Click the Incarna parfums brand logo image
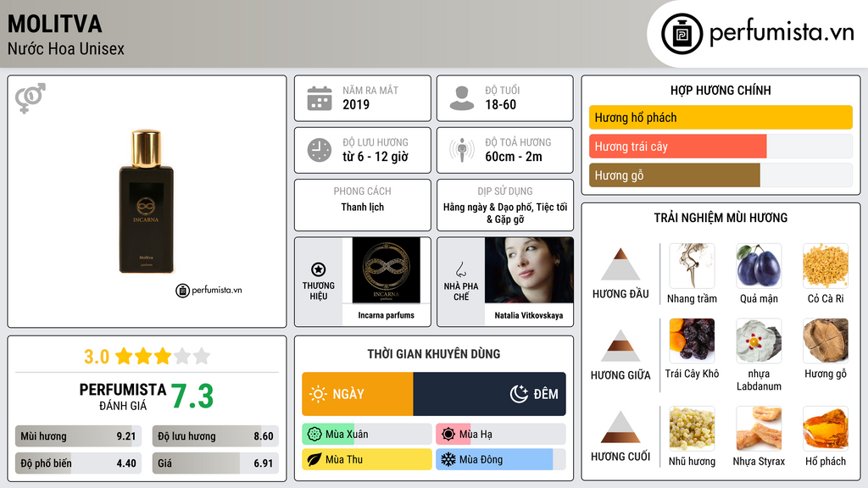Viewport: 868px width, 488px height. click(386, 270)
